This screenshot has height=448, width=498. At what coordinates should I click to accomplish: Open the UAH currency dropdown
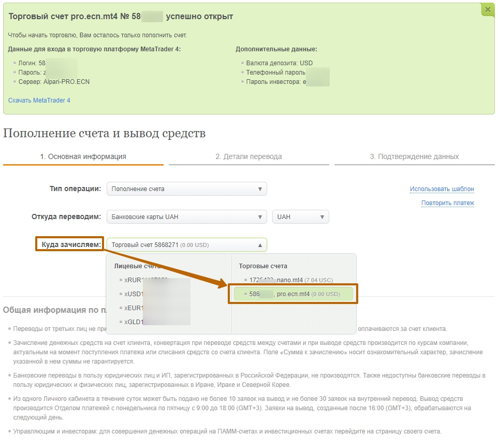[300, 217]
